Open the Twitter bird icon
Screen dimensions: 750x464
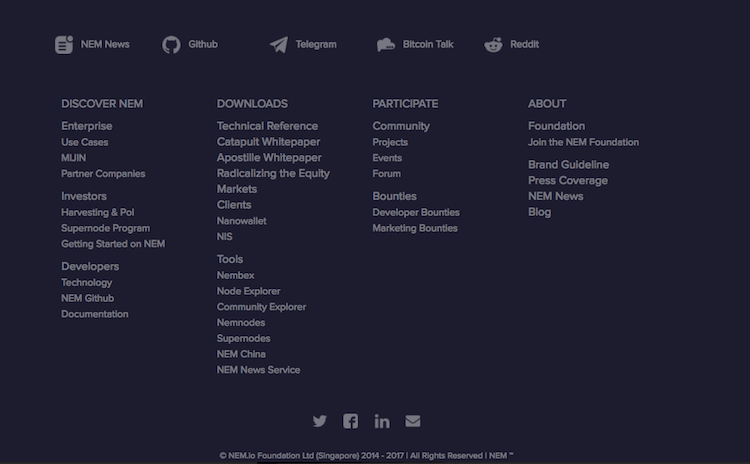pos(320,421)
